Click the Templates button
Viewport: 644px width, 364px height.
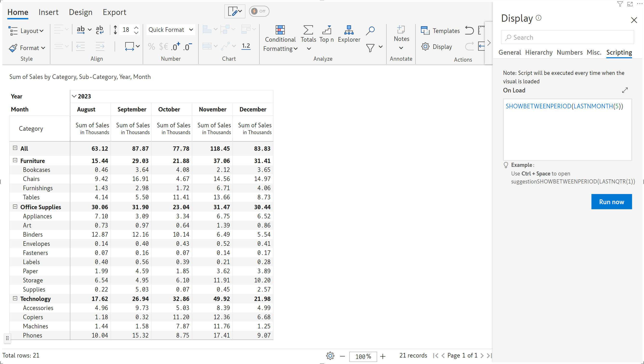point(440,31)
